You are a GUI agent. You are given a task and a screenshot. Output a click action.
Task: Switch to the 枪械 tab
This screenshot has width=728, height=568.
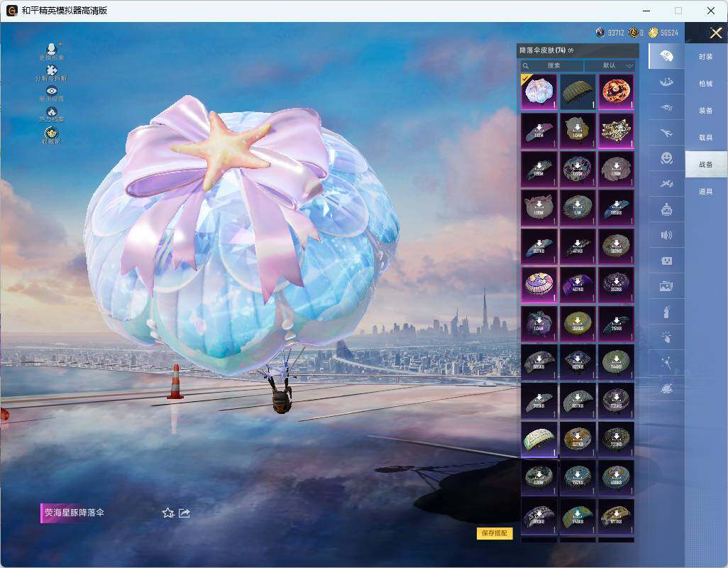pyautogui.click(x=706, y=84)
